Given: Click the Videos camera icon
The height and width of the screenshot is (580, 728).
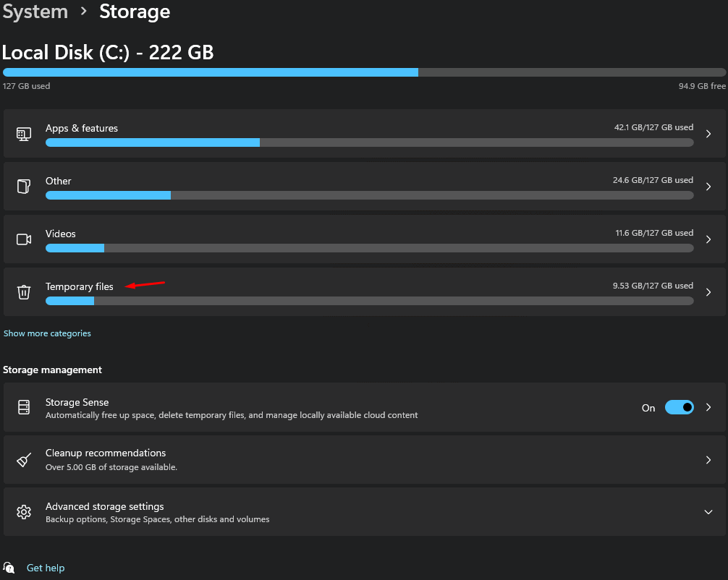Looking at the screenshot, I should [x=24, y=239].
